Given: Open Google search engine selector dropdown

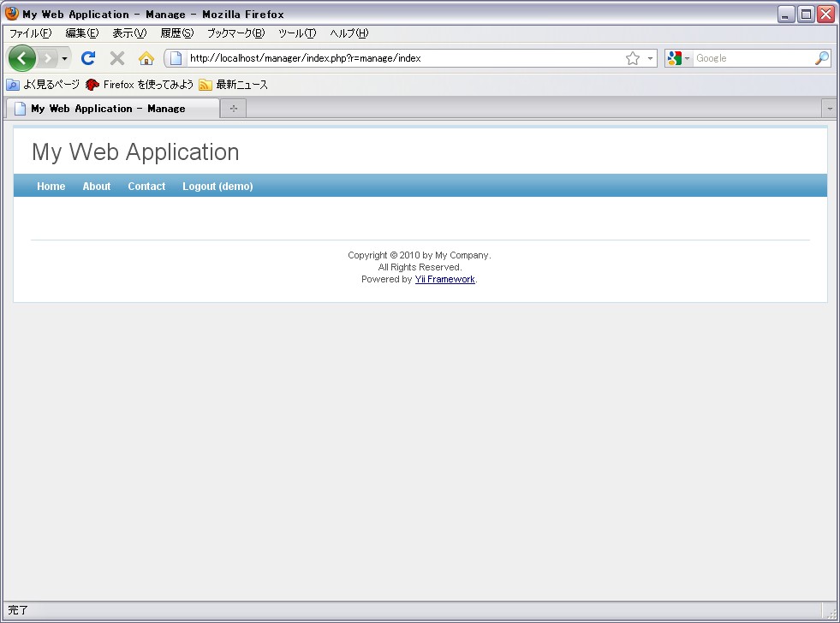Looking at the screenshot, I should (x=678, y=58).
